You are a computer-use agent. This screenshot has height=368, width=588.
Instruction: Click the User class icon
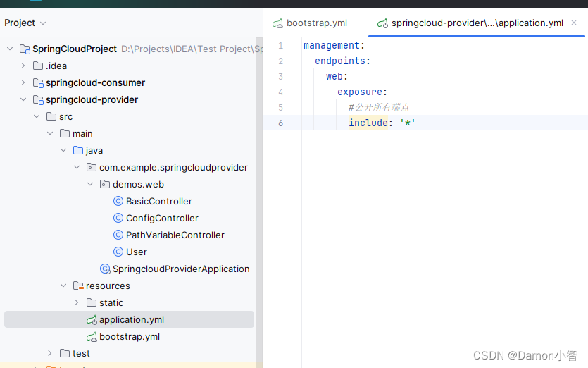118,252
